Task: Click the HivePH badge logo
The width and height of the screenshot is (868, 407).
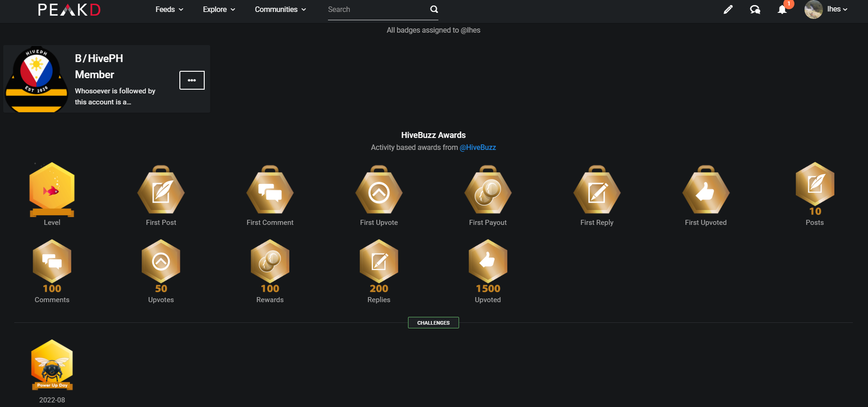Action: point(36,79)
